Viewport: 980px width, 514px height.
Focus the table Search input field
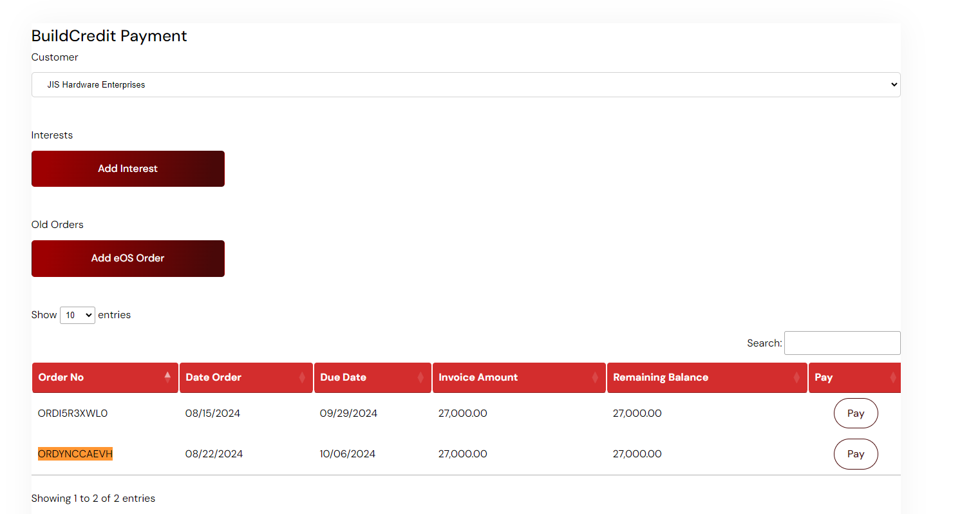(x=842, y=343)
